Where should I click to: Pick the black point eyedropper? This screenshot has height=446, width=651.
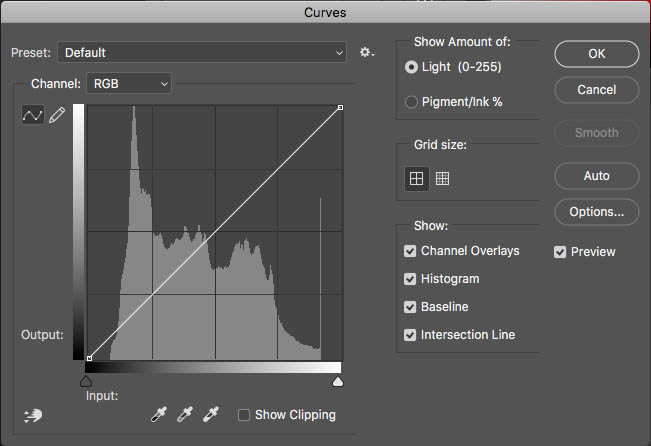coord(159,414)
